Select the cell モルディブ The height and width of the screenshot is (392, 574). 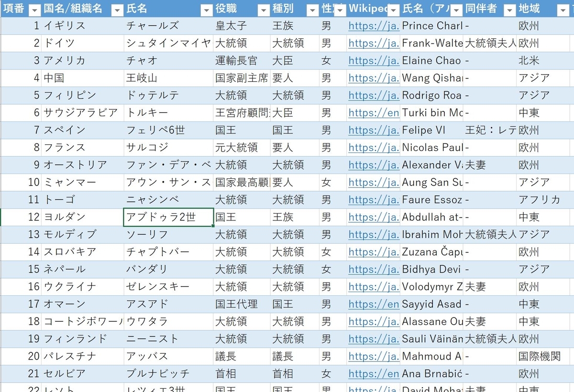(x=83, y=234)
